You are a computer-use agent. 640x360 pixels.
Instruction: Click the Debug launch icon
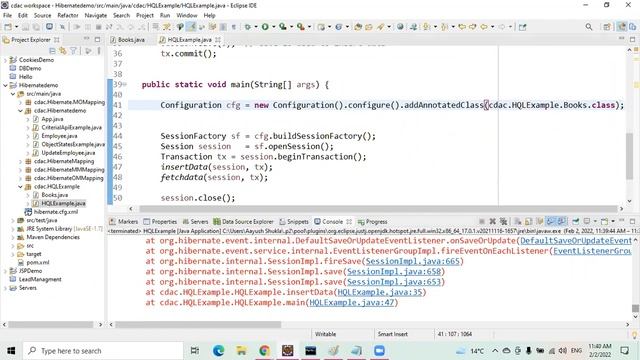[x=248, y=27]
